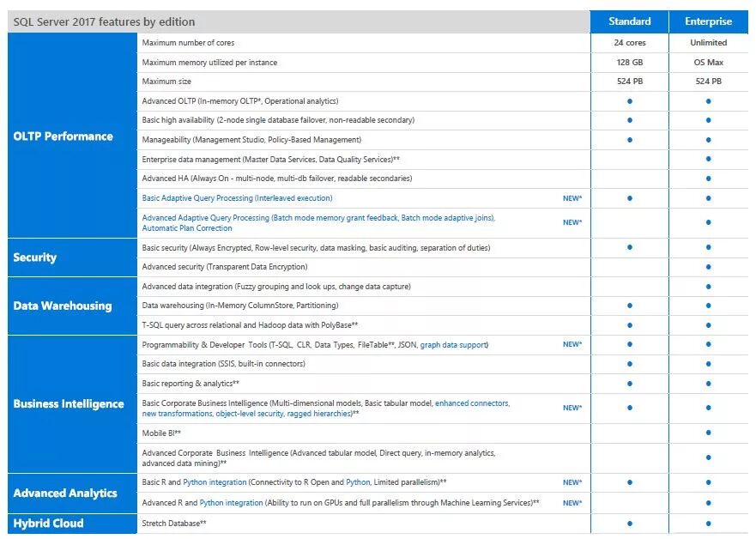Click Advanced data integration row text
Screen dimensions: 756x539
tap(276, 287)
